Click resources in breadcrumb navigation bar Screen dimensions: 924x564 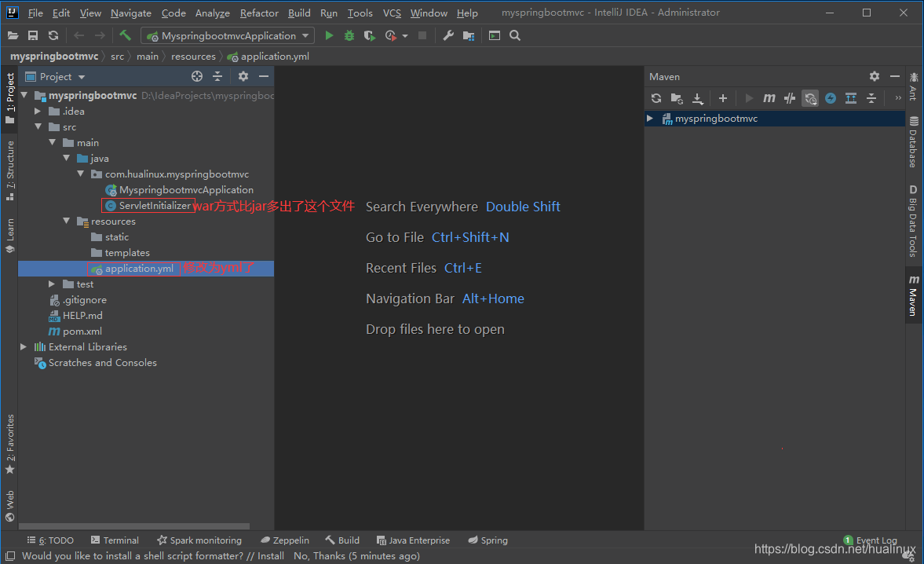pyautogui.click(x=193, y=57)
